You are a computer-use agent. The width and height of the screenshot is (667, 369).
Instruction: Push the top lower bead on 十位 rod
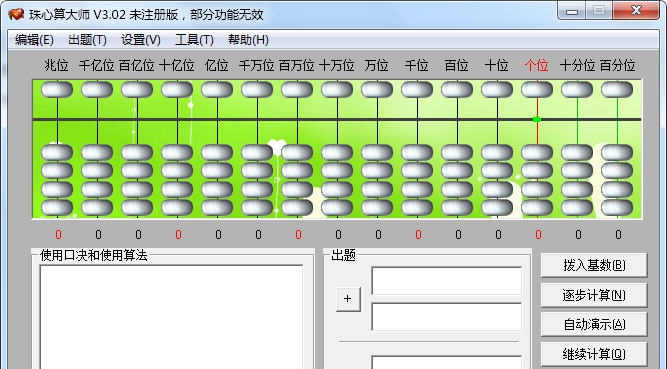(x=497, y=152)
